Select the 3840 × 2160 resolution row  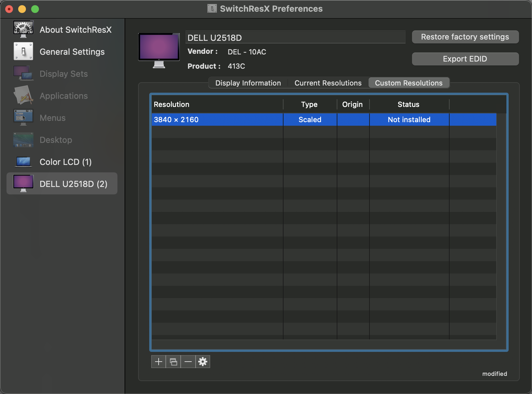[324, 120]
